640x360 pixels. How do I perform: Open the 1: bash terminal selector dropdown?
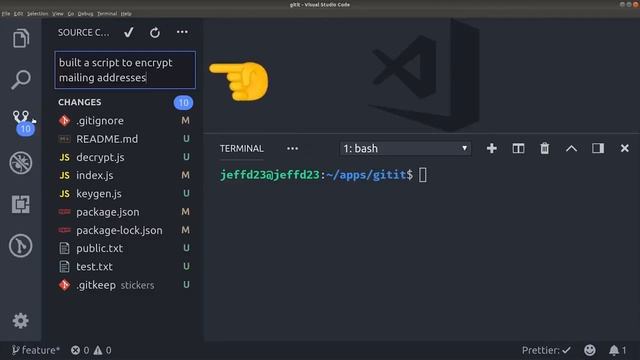(405, 149)
